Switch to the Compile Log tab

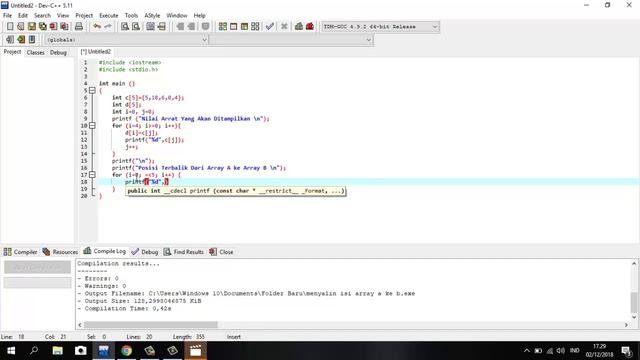[x=105, y=251]
